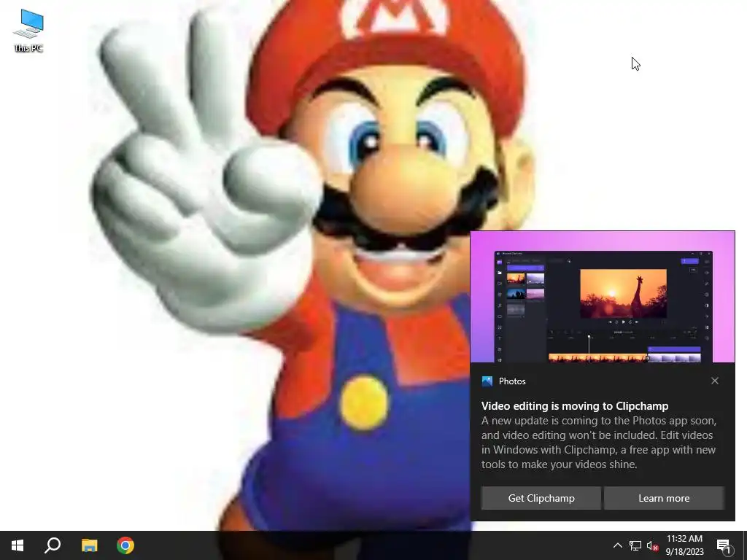Dismiss the Photos notification
Screen dimensions: 747x560
[715, 381]
